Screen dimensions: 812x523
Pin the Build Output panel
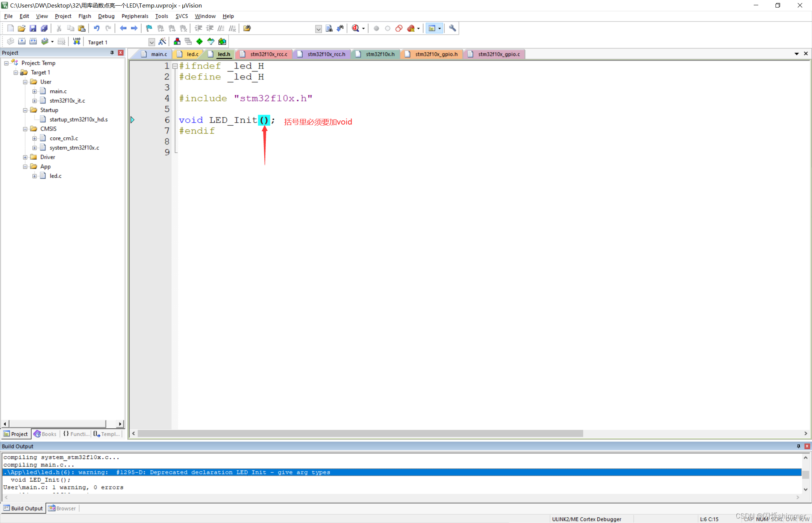pos(798,446)
